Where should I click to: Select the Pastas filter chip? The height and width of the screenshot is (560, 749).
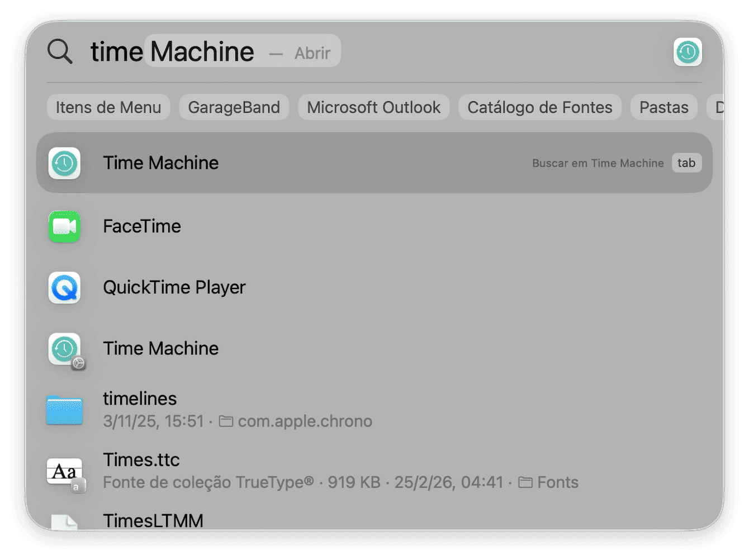point(664,107)
